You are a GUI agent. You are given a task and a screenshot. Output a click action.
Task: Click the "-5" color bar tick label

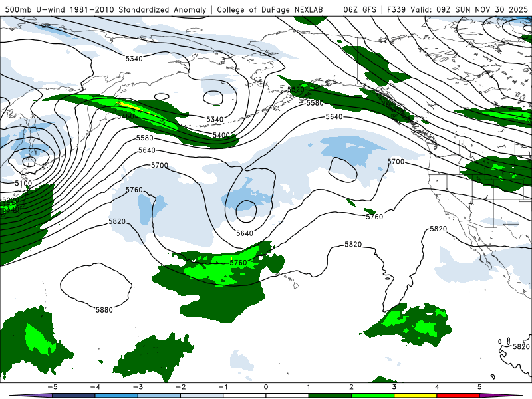pyautogui.click(x=53, y=387)
